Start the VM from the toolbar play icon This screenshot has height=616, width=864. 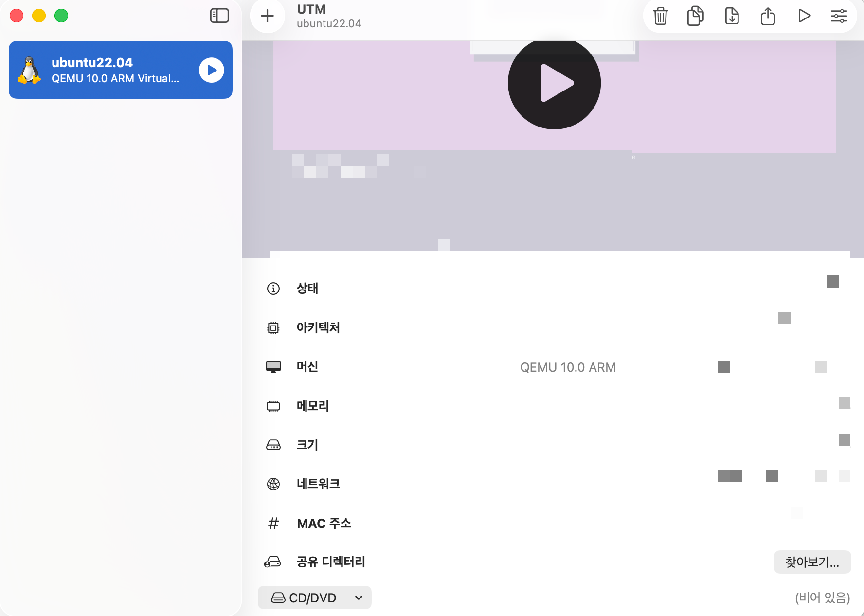pyautogui.click(x=804, y=16)
